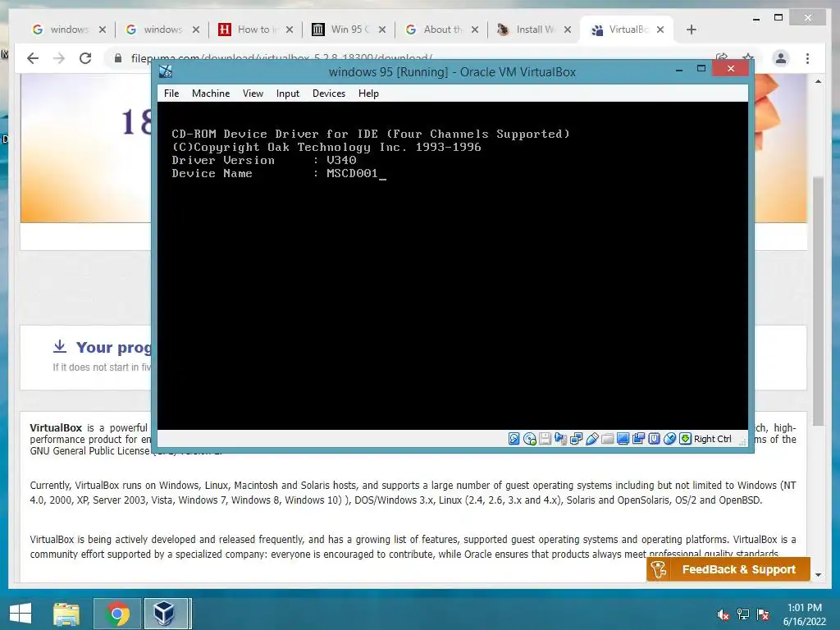Close the 'Win 95' Chrome tab

[x=382, y=30]
